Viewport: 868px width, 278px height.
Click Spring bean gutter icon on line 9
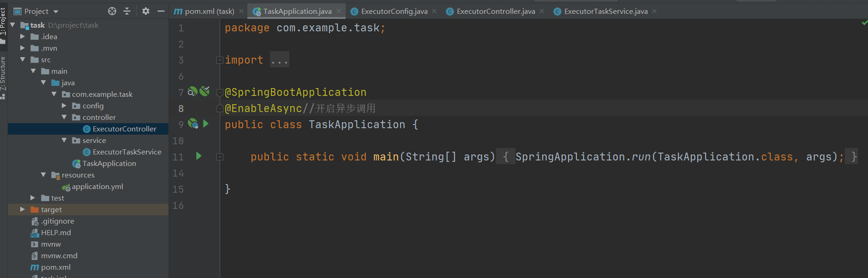(193, 124)
